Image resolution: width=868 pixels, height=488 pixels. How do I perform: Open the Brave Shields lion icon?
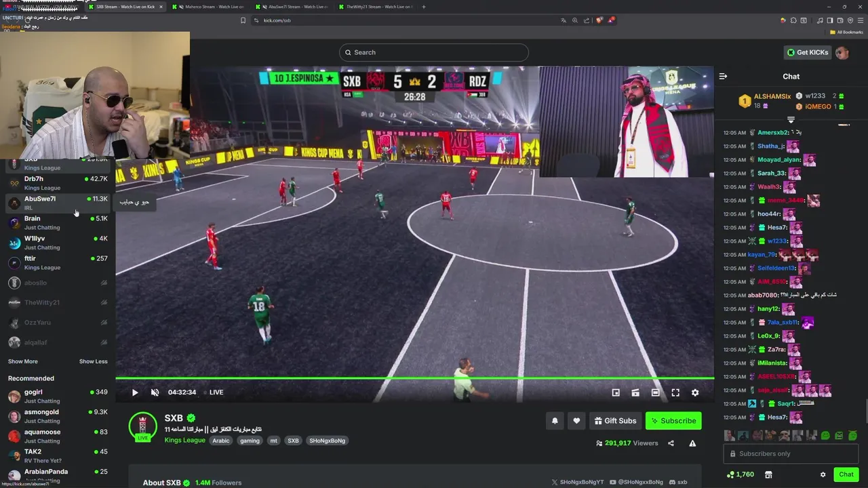tap(599, 20)
